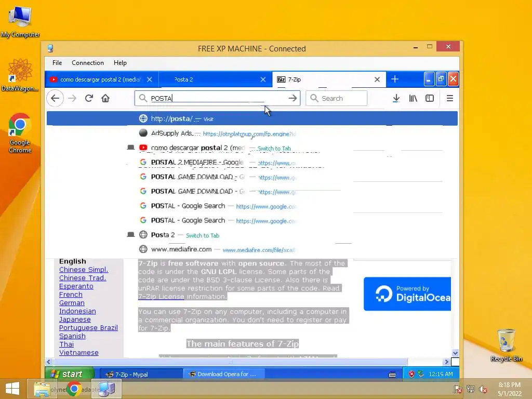Image resolution: width=532 pixels, height=399 pixels.
Task: Select the remote desktop taskbar icon
Action: click(107, 389)
